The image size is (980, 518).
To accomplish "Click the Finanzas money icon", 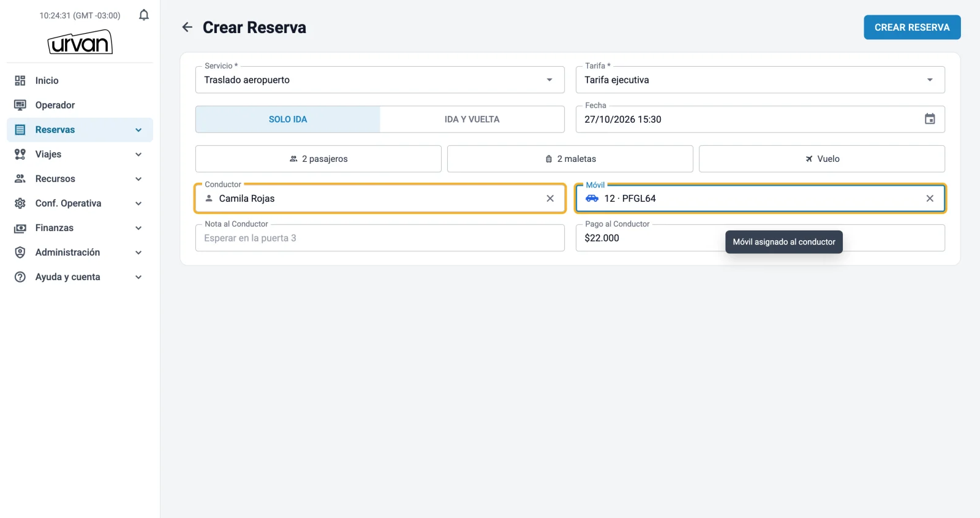I will click(x=20, y=227).
